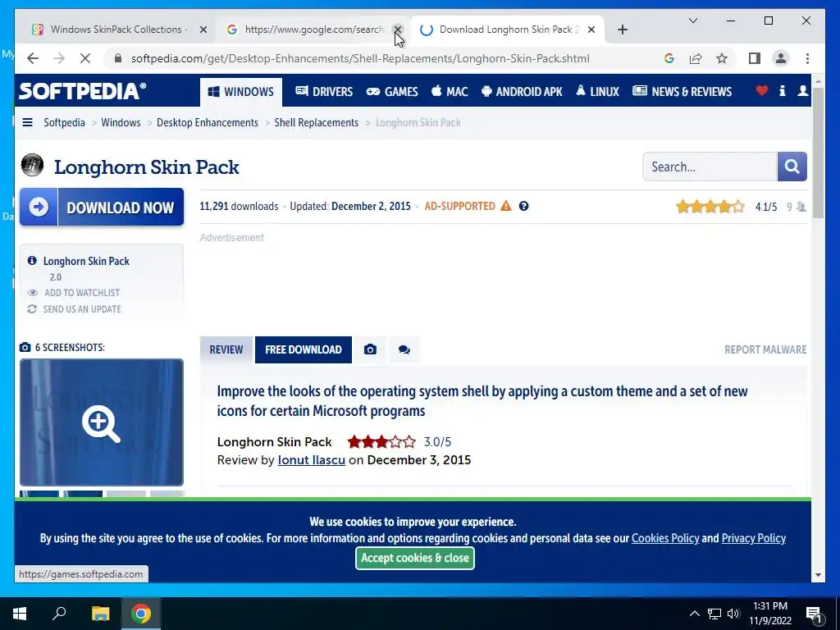Click the question mark help icon
840x630 pixels.
pos(523,206)
